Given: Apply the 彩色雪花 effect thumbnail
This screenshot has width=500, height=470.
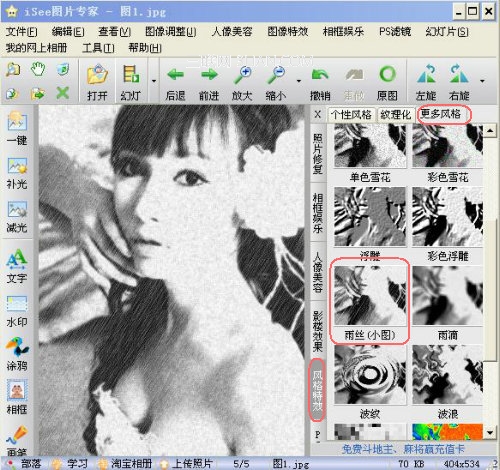Looking at the screenshot, I should [447, 146].
